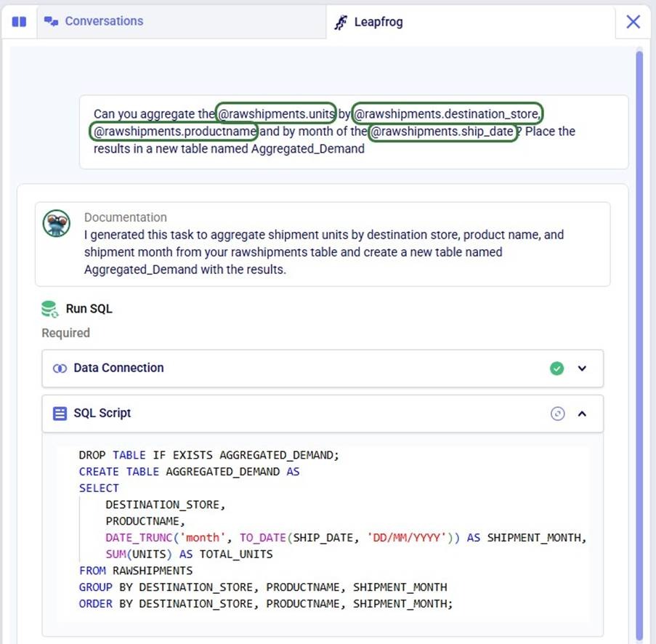Click the @rawshipments.destination_store chip
656x644 pixels.
click(x=446, y=113)
